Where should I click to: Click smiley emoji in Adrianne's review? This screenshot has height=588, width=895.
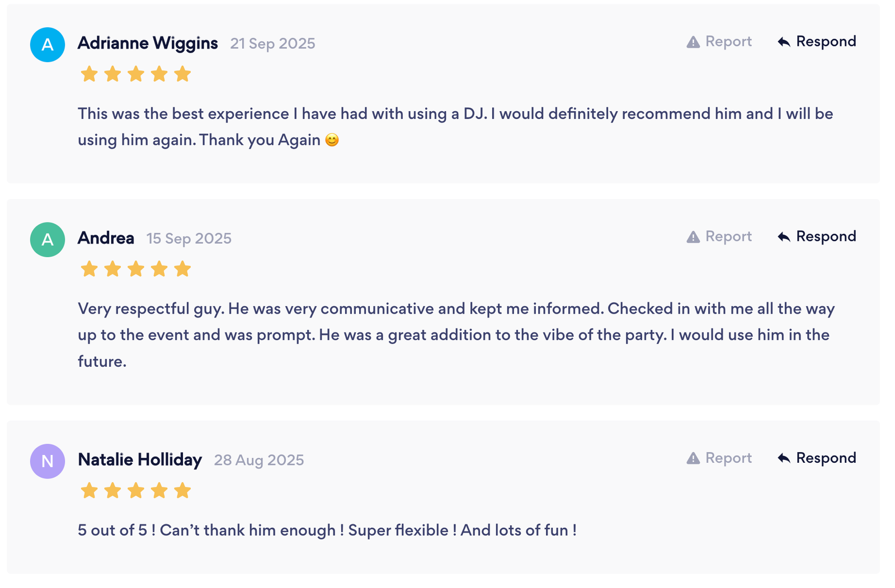332,140
